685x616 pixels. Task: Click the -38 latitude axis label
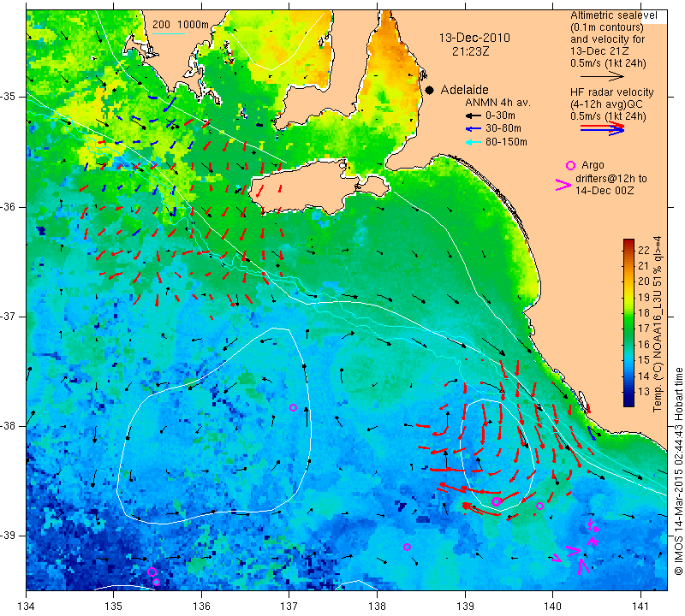pos(9,426)
